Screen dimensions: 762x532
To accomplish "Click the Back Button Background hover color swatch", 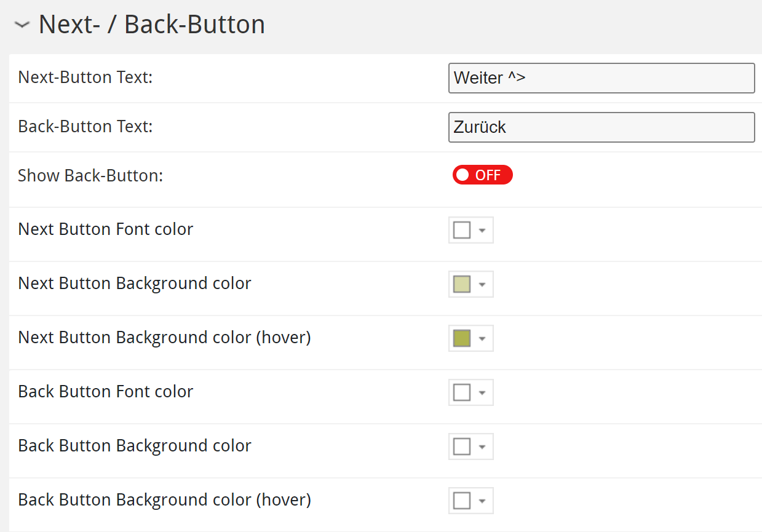I will pyautogui.click(x=462, y=501).
